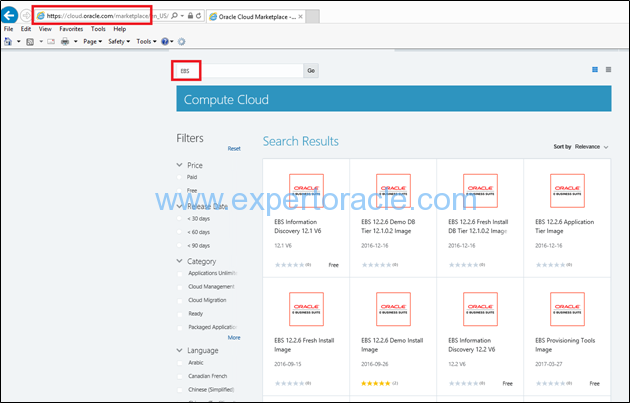Open EBS 12.2.6 Fresh Install DB Tier logo

(480, 191)
